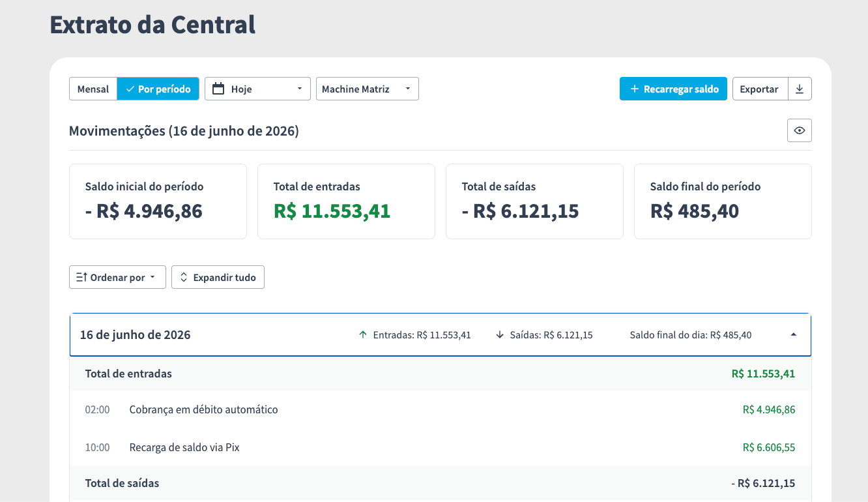868x502 pixels.
Task: Click the Total de entradas summary card
Action: tap(346, 201)
